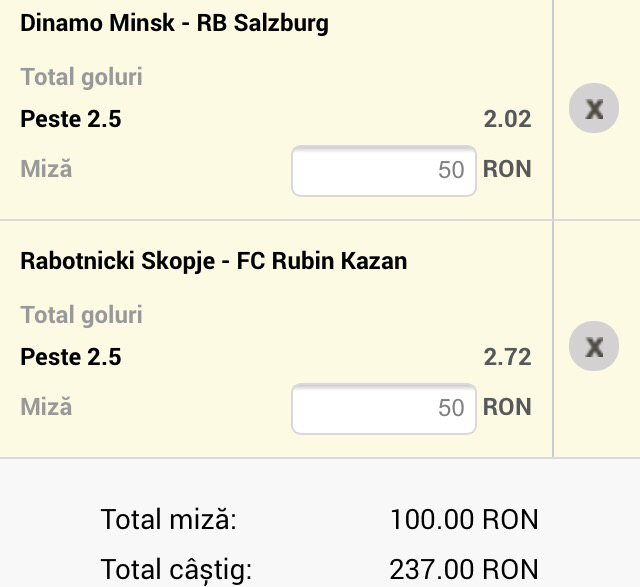Tap Peste 2.5 under Dinamo Minsk match
The image size is (640, 587).
point(71,120)
